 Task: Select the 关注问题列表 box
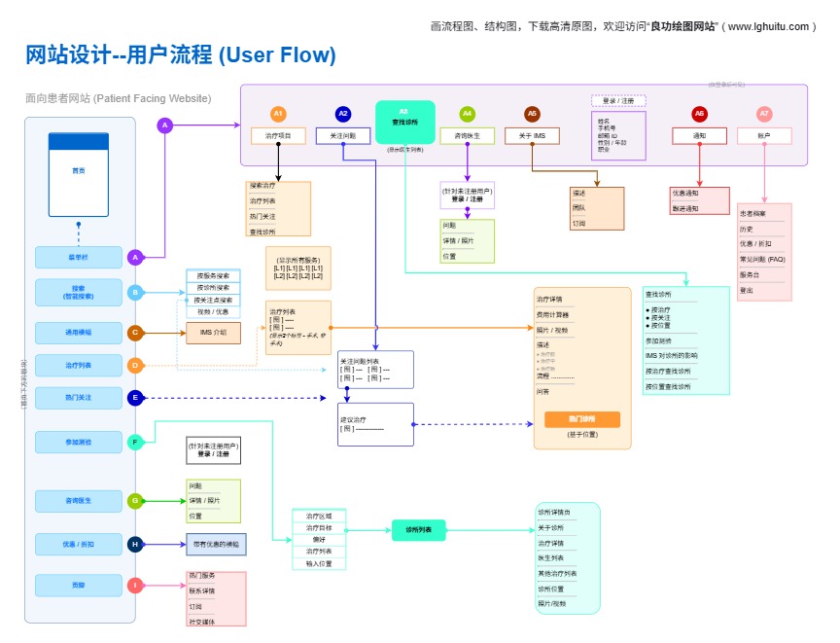pyautogui.click(x=375, y=370)
